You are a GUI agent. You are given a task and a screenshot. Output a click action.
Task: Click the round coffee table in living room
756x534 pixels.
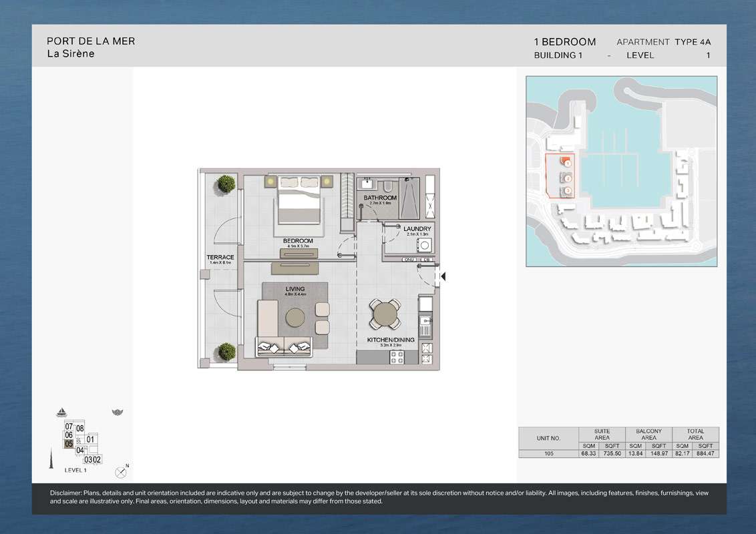click(296, 316)
